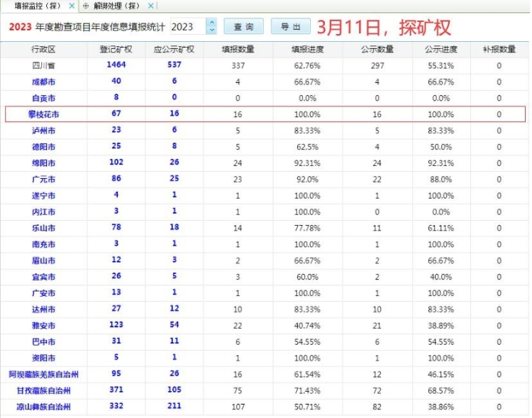Decrease the year with the down arrow

(x=211, y=31)
